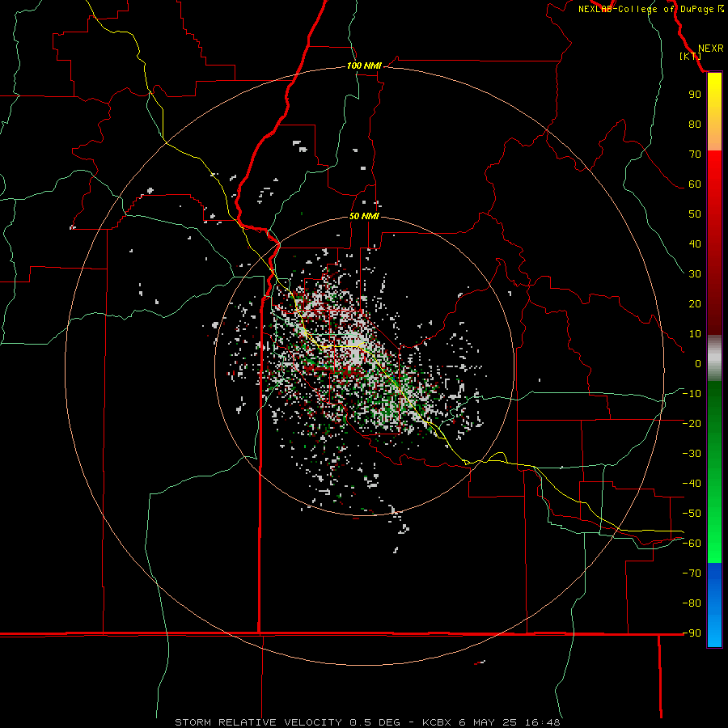
Task: Click the storm relative velocity caption at bottom
Action: click(367, 722)
